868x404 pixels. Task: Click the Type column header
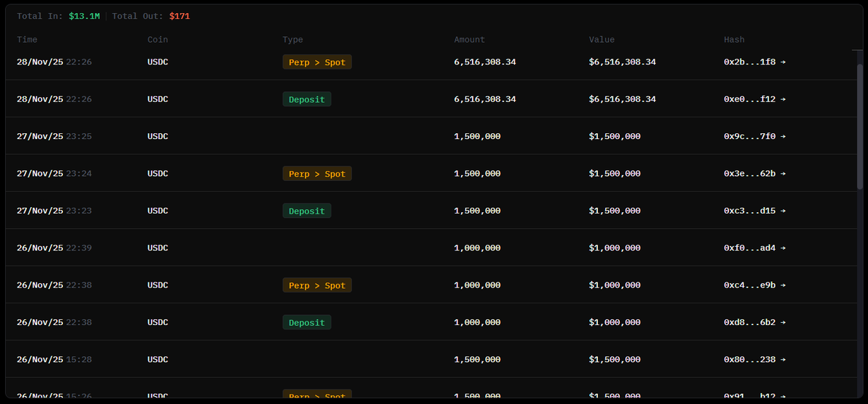(292, 40)
